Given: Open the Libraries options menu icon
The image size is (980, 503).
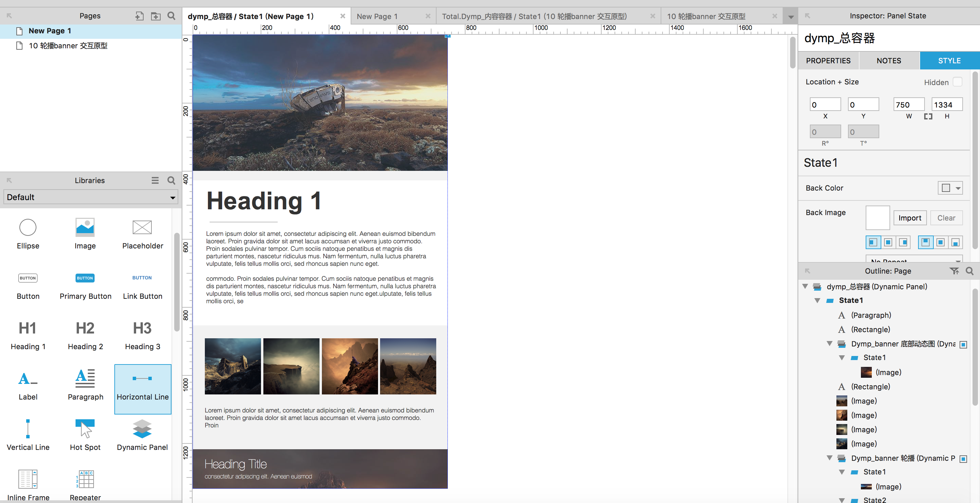Looking at the screenshot, I should pyautogui.click(x=155, y=180).
